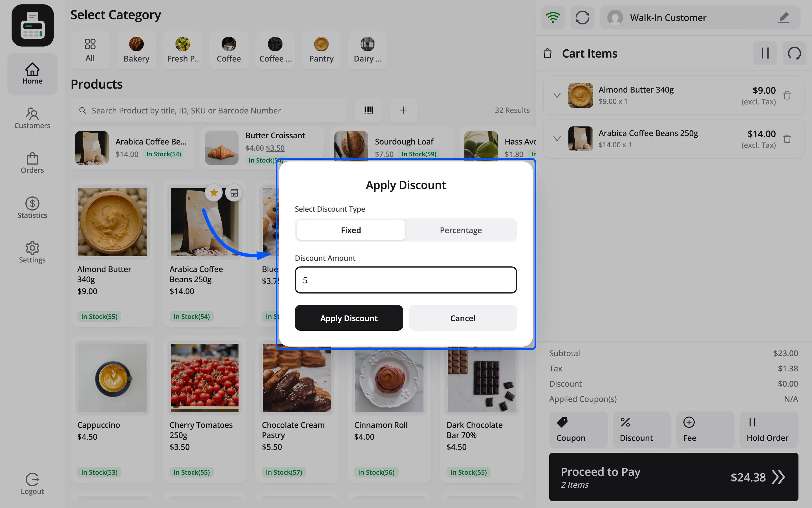Click the black Apply Discount button
This screenshot has width=812, height=508.
[349, 318]
